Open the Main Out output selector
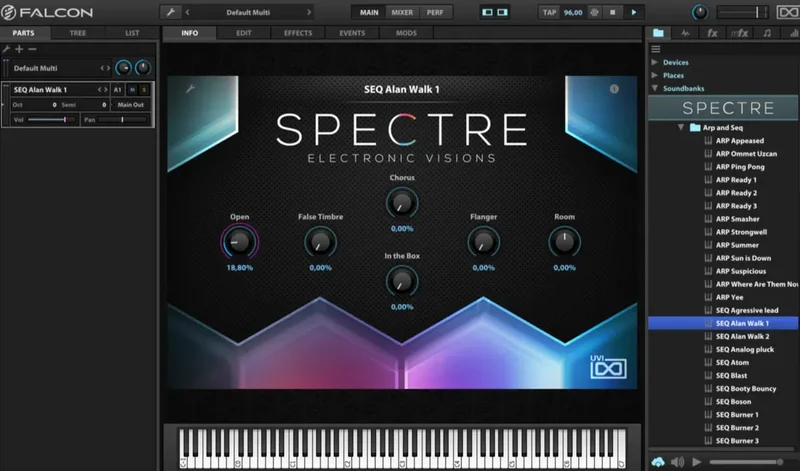 coord(131,105)
